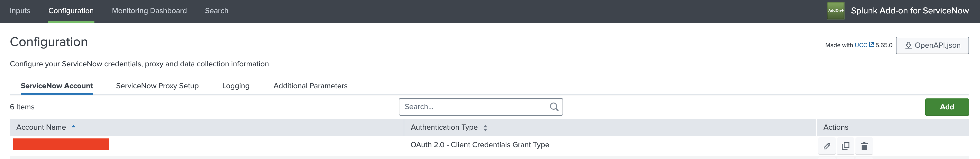980x159 pixels.
Task: Open Search from the top navigation bar
Action: 216,11
